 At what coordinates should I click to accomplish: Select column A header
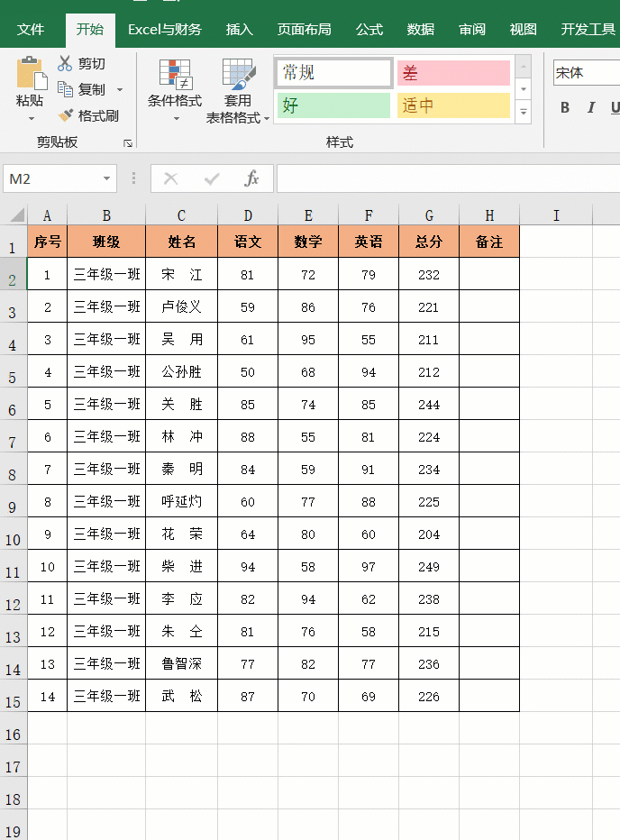coord(47,215)
